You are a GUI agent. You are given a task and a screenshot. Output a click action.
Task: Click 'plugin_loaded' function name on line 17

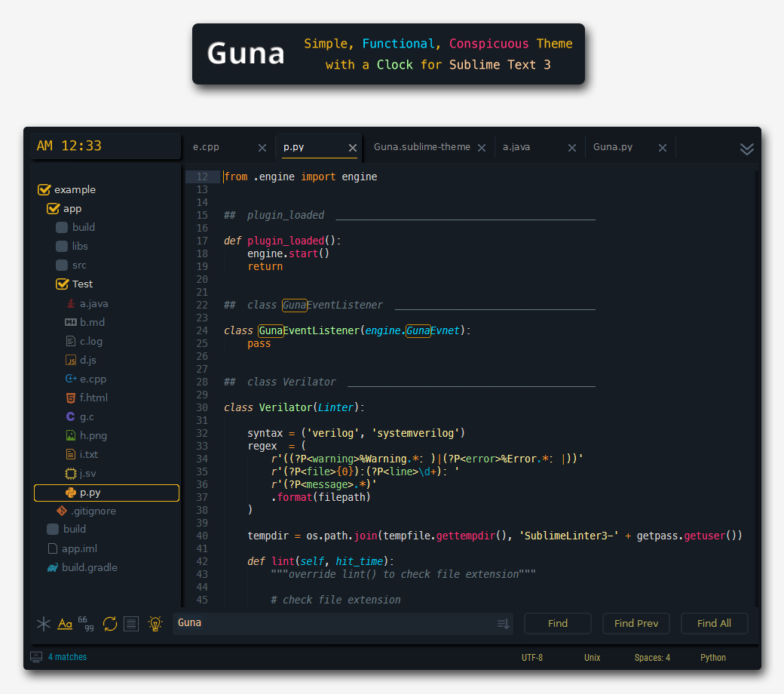point(286,241)
